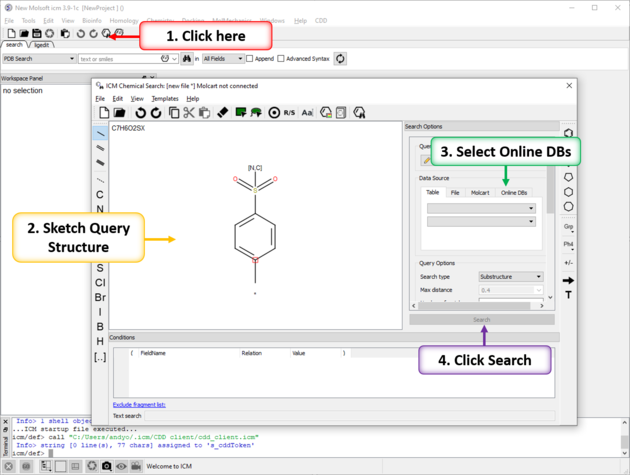The width and height of the screenshot is (630, 475).
Task: Pick the Br atom in element palette
Action: [100, 297]
